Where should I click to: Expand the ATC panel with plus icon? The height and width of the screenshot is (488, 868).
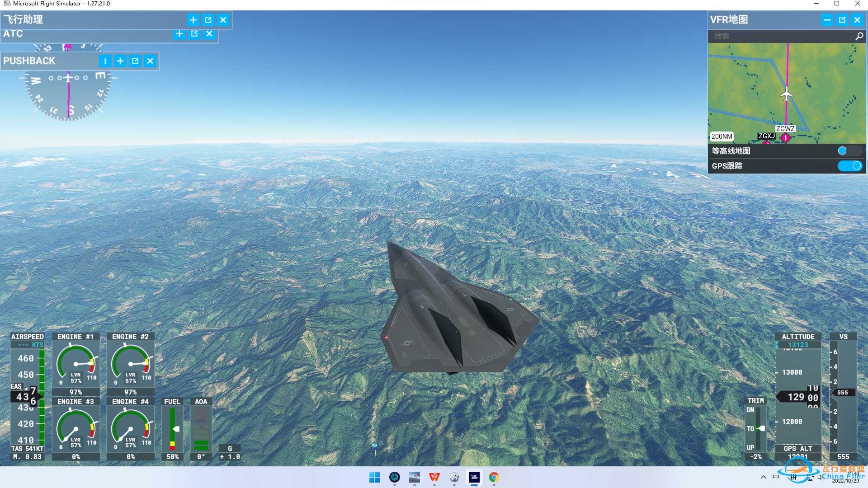pyautogui.click(x=179, y=34)
